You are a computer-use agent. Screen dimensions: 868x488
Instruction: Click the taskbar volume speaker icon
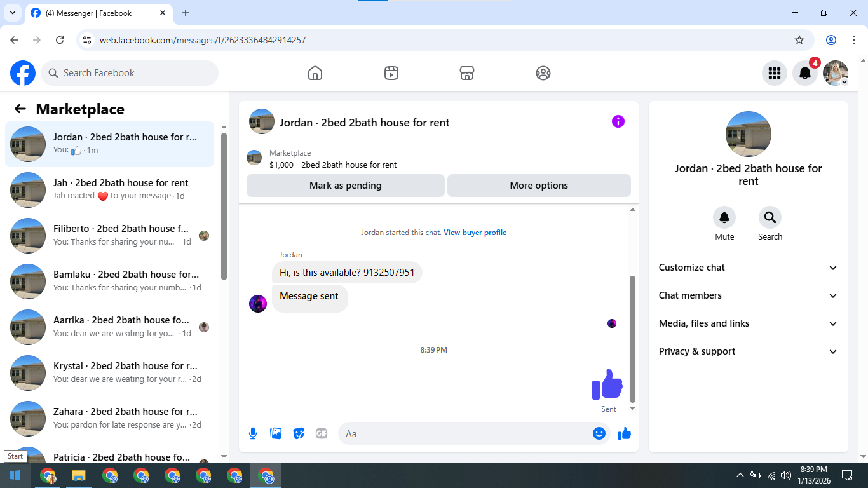tap(786, 475)
